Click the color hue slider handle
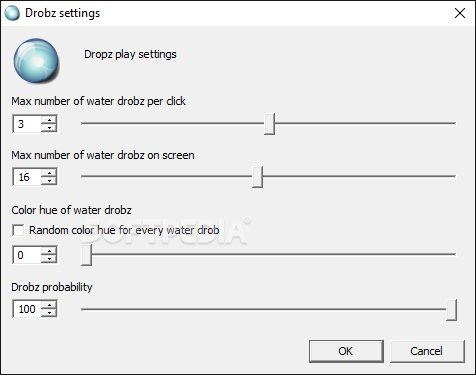This screenshot has height=375, width=476. [x=86, y=255]
